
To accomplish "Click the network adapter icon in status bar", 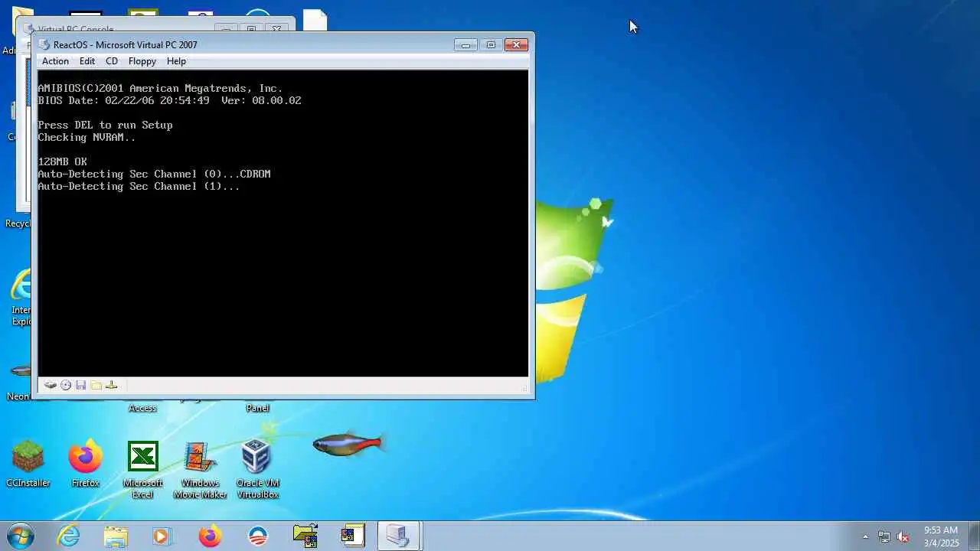I will (x=111, y=385).
